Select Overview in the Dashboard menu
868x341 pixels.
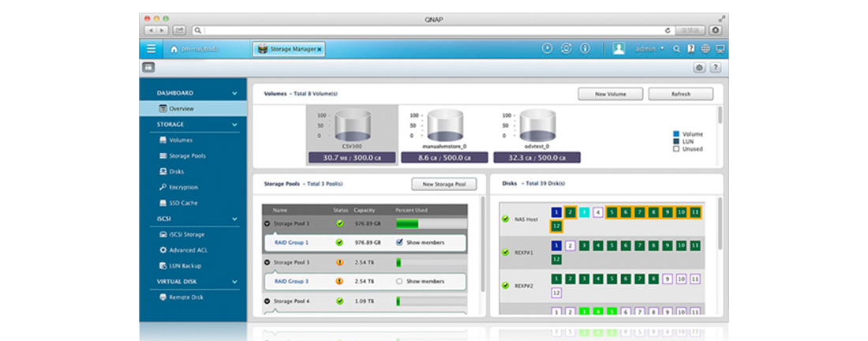(181, 109)
